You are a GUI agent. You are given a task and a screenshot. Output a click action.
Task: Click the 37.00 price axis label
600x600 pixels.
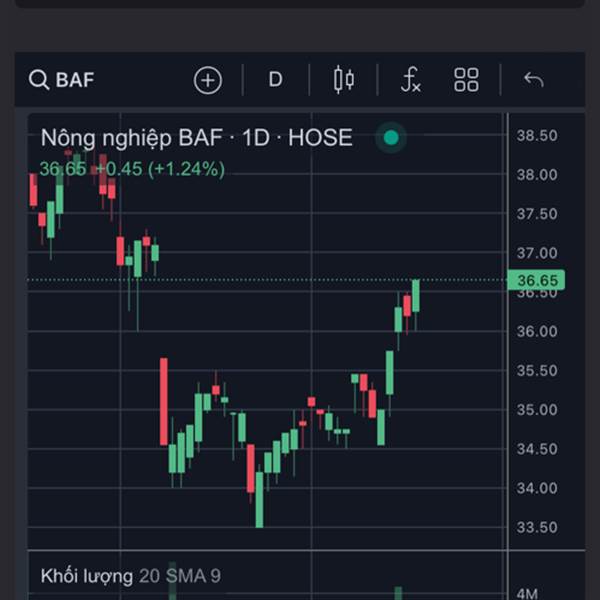537,253
